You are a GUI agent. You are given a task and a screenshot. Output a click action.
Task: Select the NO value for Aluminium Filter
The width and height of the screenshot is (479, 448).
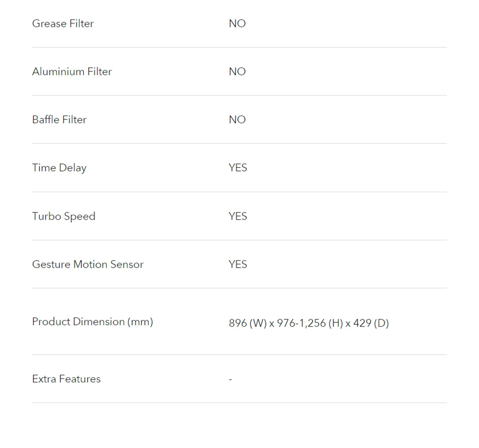(237, 72)
